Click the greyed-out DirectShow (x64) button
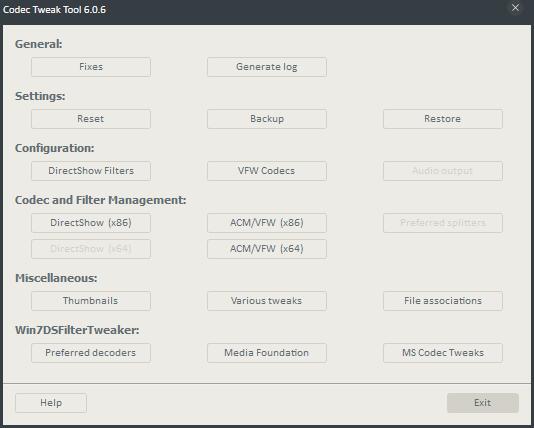The image size is (534, 428). [91, 249]
